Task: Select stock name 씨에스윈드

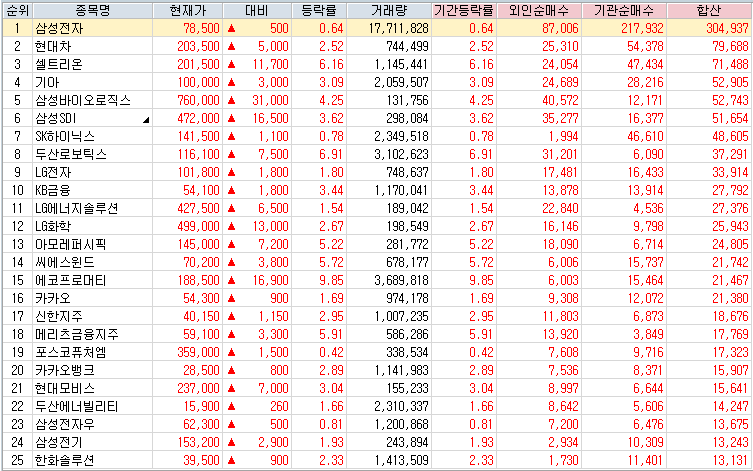Action: click(65, 263)
